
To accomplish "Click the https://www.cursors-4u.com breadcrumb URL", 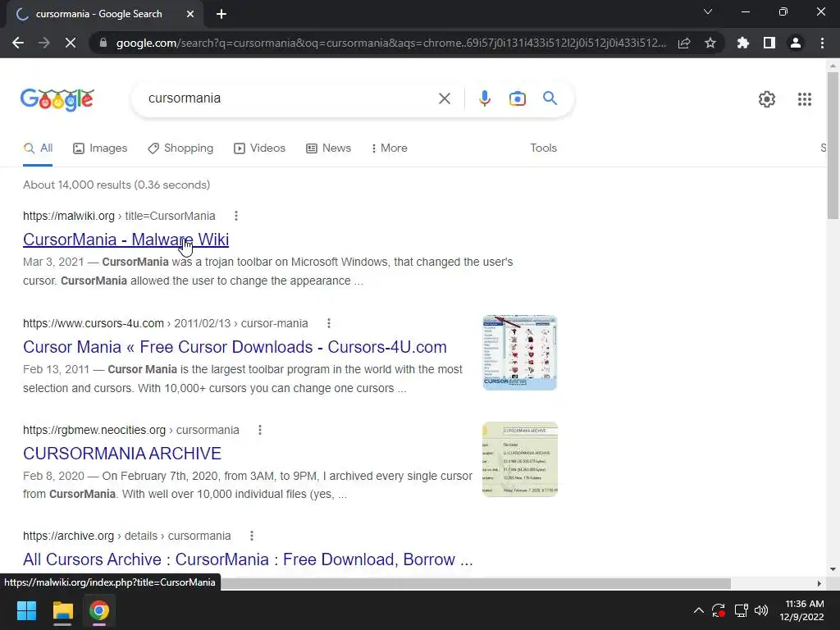I will click(x=94, y=323).
